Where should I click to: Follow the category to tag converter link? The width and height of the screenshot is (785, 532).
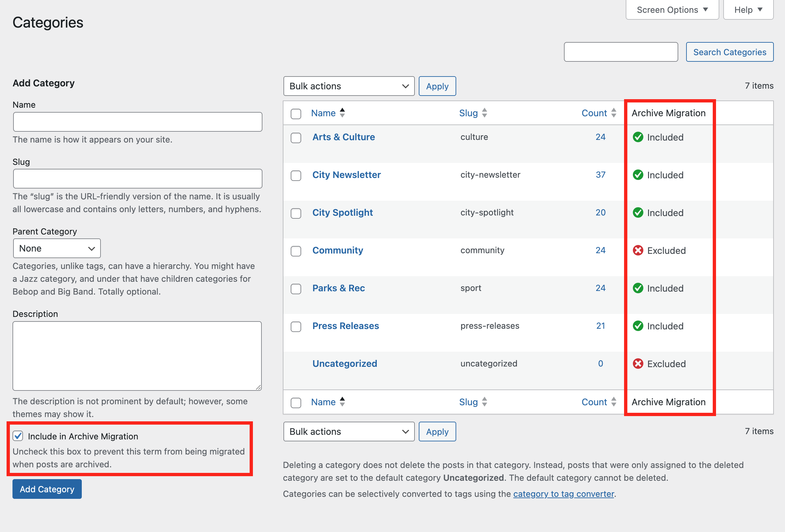(563, 494)
